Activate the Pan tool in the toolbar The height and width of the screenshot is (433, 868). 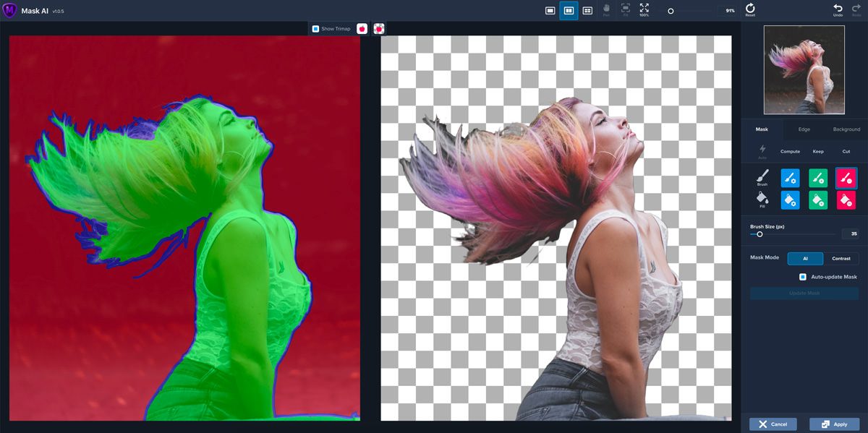tap(607, 9)
